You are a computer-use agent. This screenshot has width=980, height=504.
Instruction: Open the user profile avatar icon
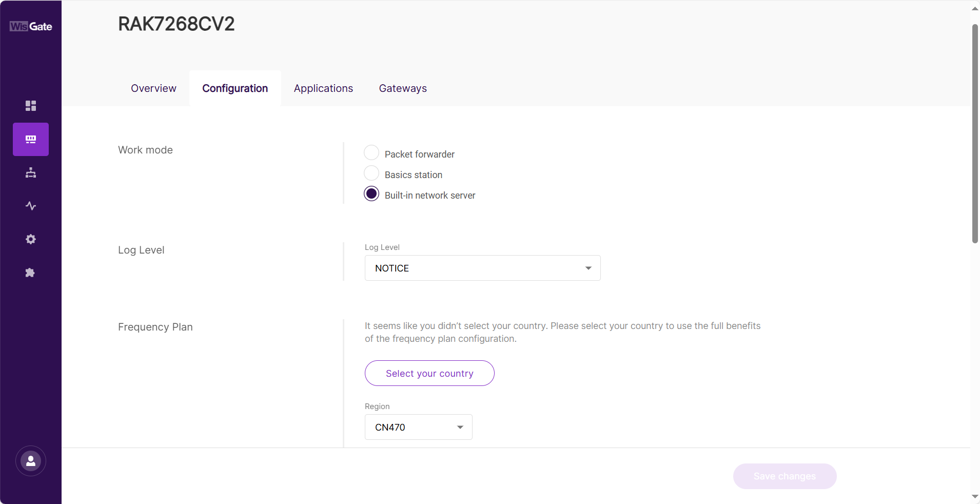[31, 461]
